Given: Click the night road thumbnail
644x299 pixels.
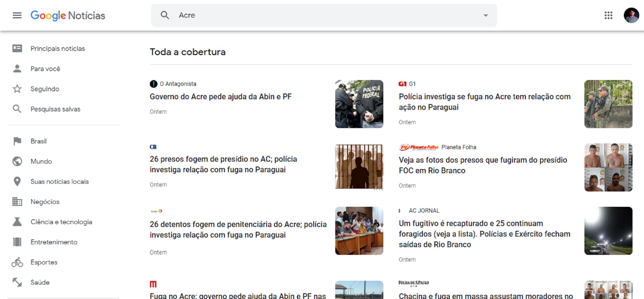Looking at the screenshot, I should click(608, 231).
